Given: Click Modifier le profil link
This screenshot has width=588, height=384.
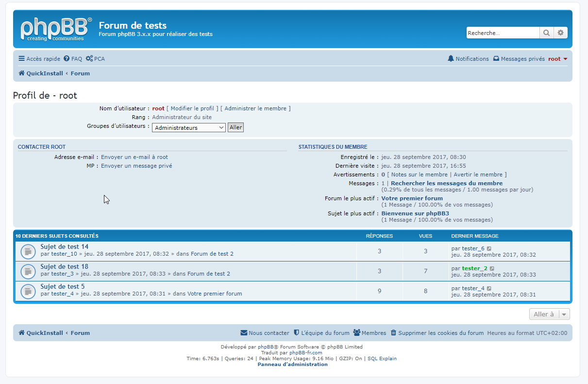Looking at the screenshot, I should (192, 108).
